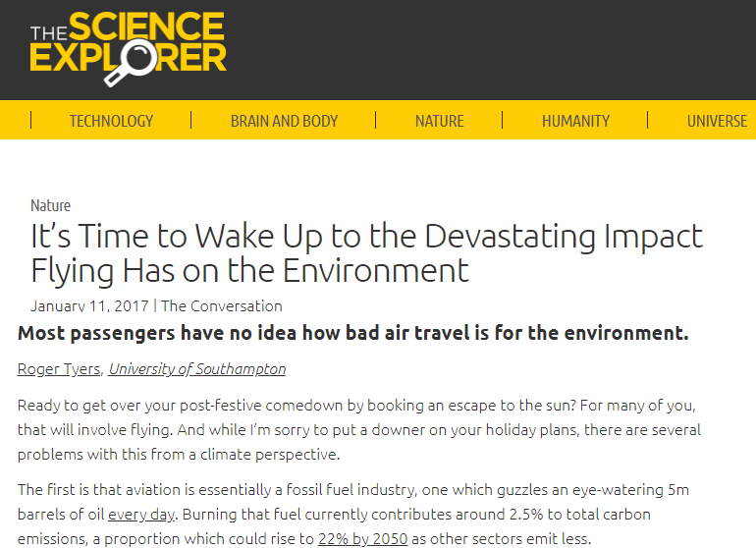This screenshot has height=548, width=756.
Task: Click the Nature category label above headline
Action: tap(50, 205)
